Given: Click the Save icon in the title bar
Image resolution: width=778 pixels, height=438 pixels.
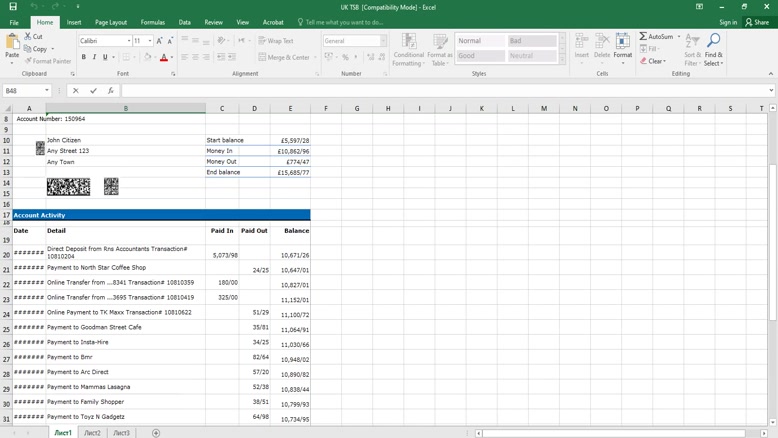Looking at the screenshot, I should tap(12, 7).
